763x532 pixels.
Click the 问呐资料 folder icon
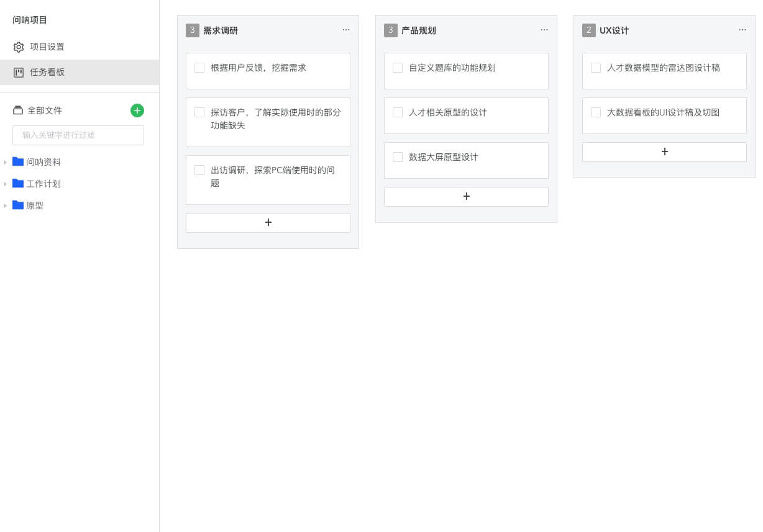pos(18,162)
